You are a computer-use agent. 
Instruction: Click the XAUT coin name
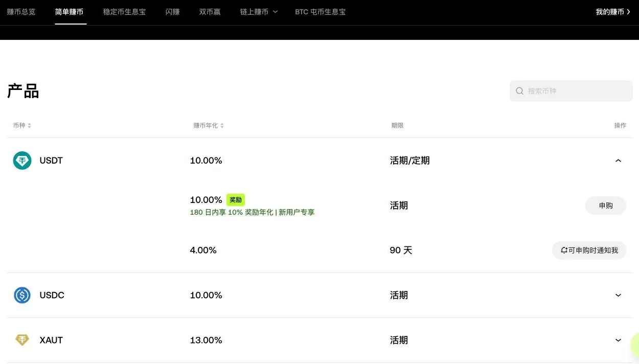click(x=51, y=340)
